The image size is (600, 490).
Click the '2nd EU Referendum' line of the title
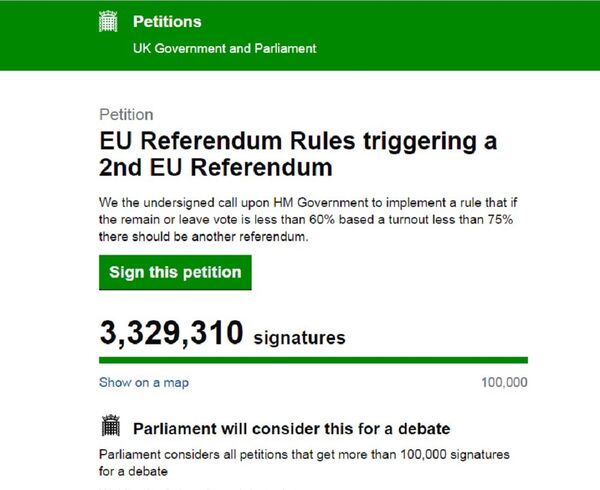(215, 166)
